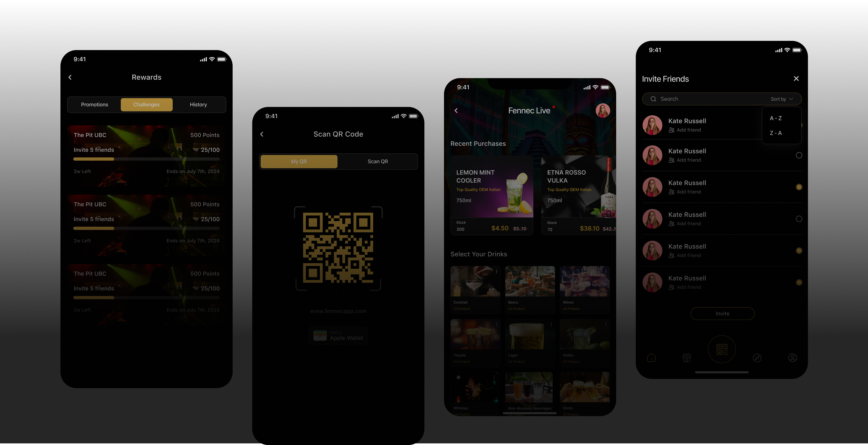Select the fourth Kate Russell radio button
Viewport: 868px width, 445px height.
(799, 219)
